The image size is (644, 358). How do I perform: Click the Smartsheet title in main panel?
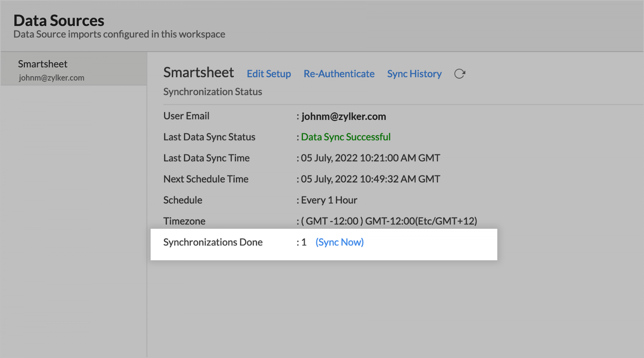198,72
